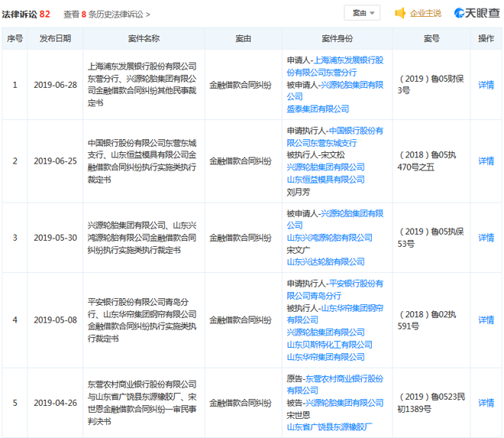Open 盛泰集团有限公司 company link
Screen dimensions: 504x438
pyautogui.click(x=318, y=109)
